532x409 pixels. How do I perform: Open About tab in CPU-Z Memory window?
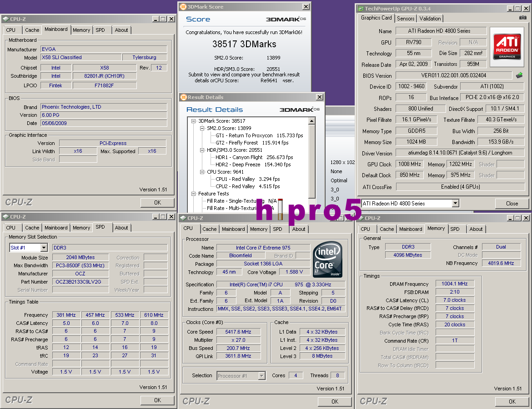point(476,229)
